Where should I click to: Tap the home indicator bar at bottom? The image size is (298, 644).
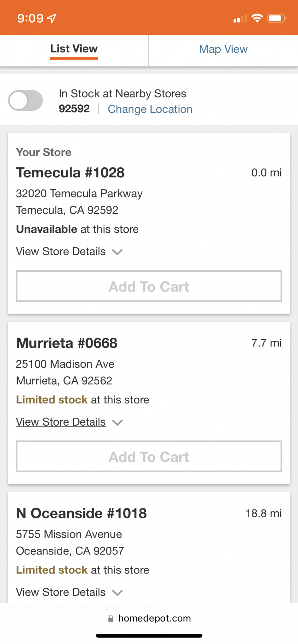click(x=149, y=636)
